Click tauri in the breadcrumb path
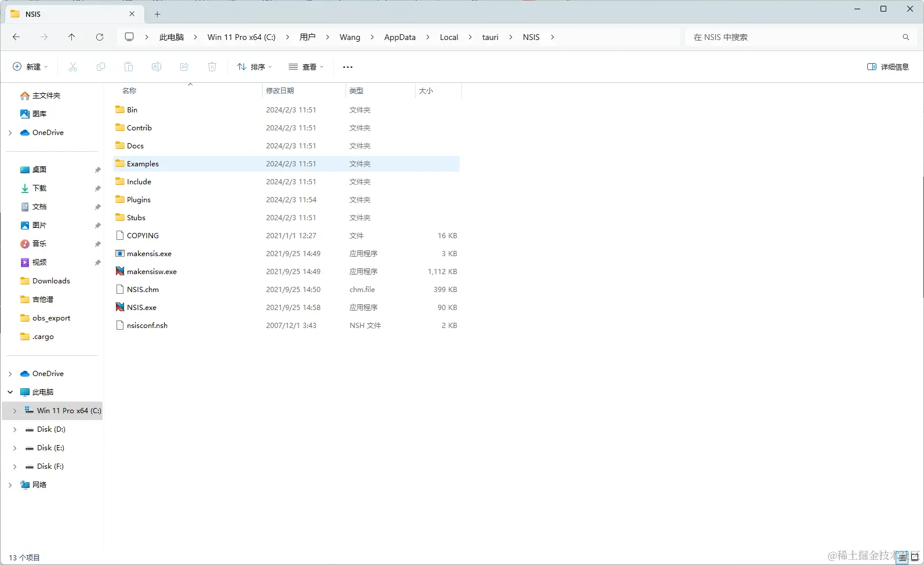 tap(490, 37)
